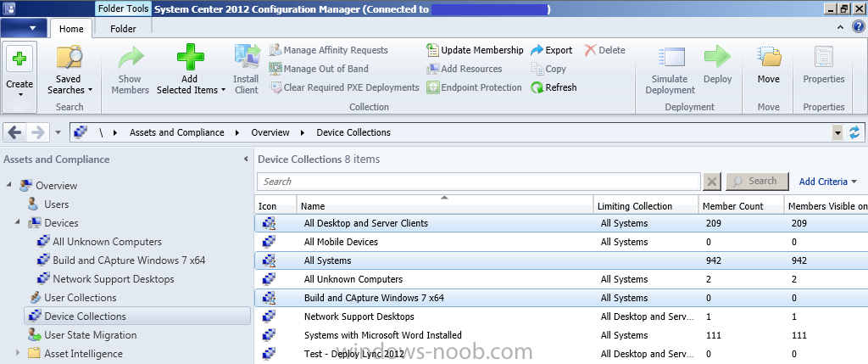
Task: Click refresh icon beside address bar
Action: [x=854, y=132]
